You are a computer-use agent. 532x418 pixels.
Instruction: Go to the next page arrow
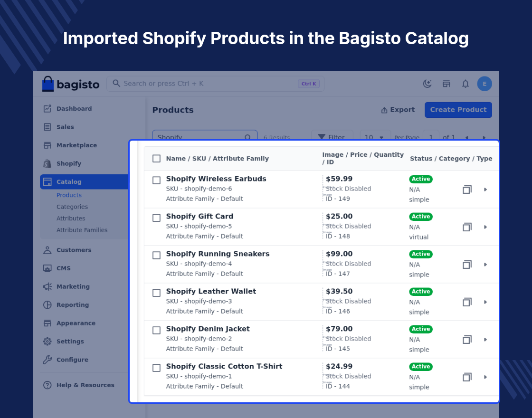click(x=484, y=137)
